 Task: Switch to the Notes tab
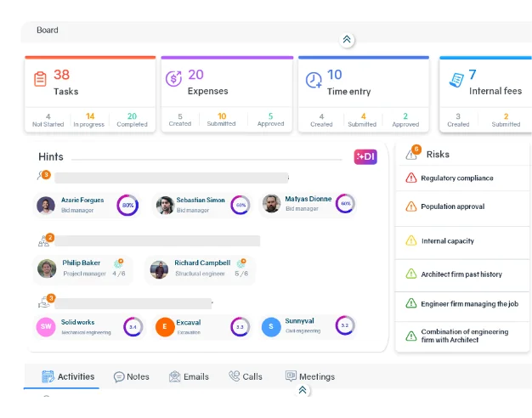click(x=131, y=376)
